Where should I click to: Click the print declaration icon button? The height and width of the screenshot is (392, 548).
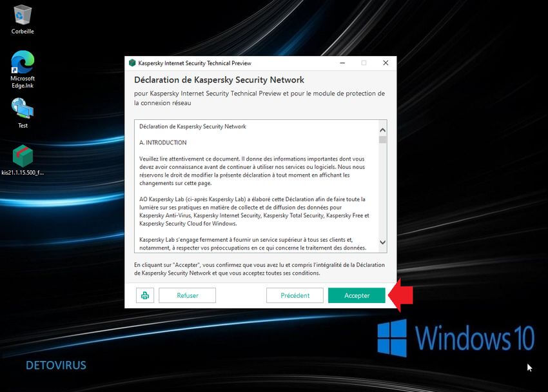[x=145, y=295]
